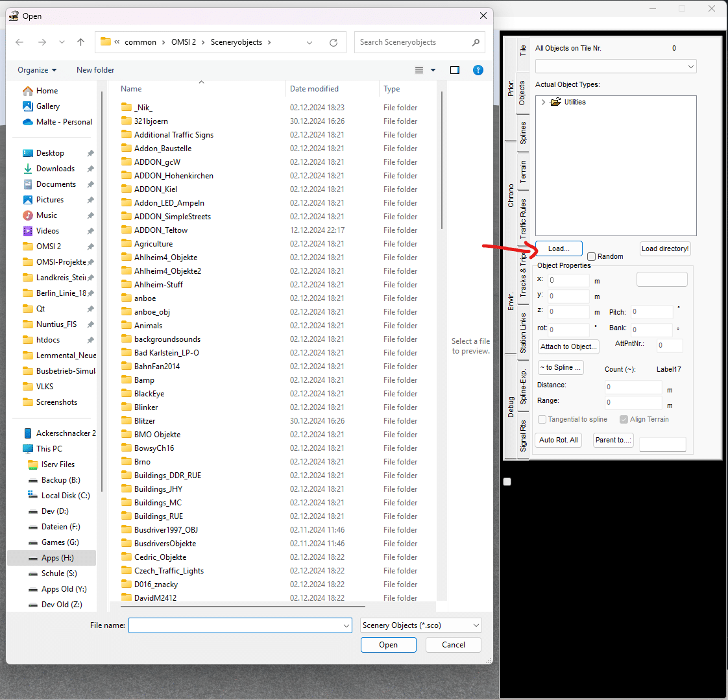Click the Back navigation arrow

click(x=19, y=42)
